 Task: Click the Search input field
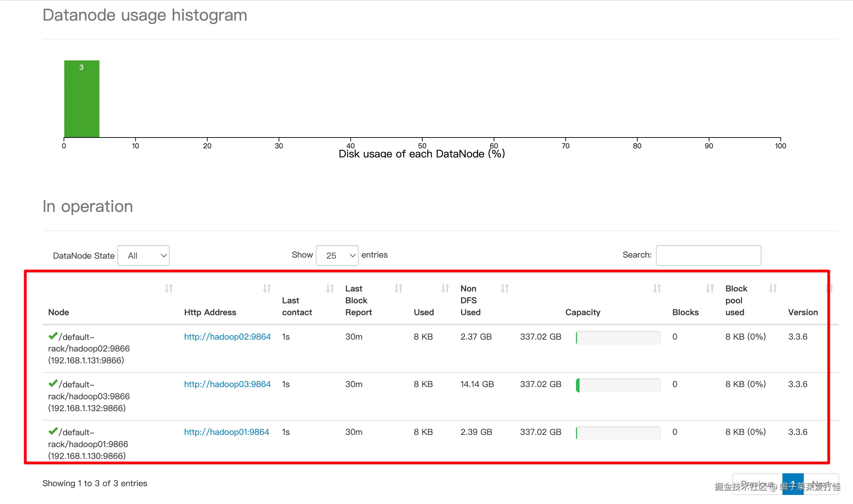[x=708, y=255]
